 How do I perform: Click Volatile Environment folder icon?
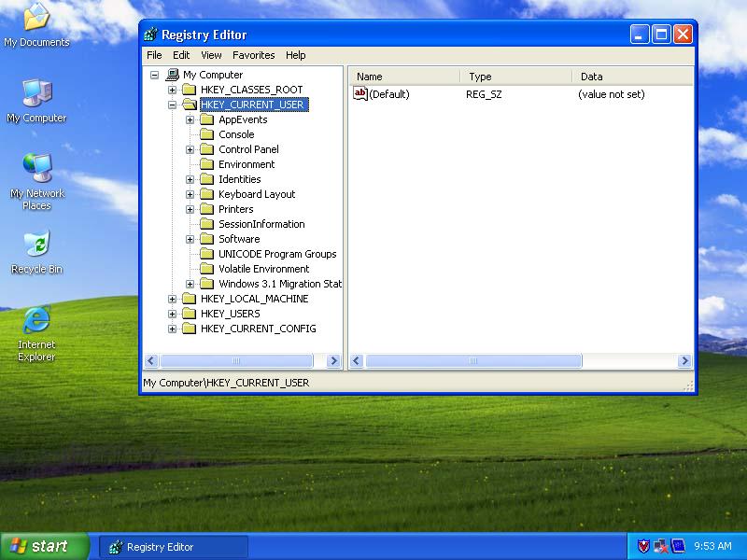206,269
